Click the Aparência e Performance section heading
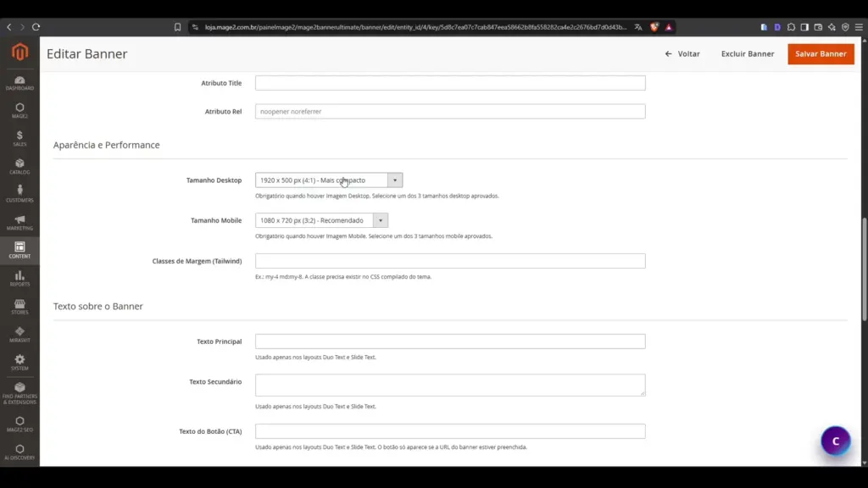Viewport: 868px width, 488px height. 106,145
